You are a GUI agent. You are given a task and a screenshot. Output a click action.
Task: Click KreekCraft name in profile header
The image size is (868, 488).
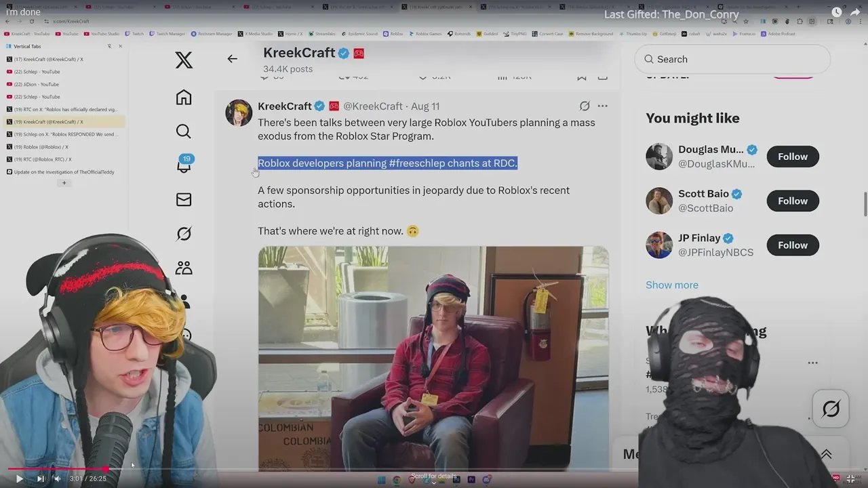coord(299,53)
